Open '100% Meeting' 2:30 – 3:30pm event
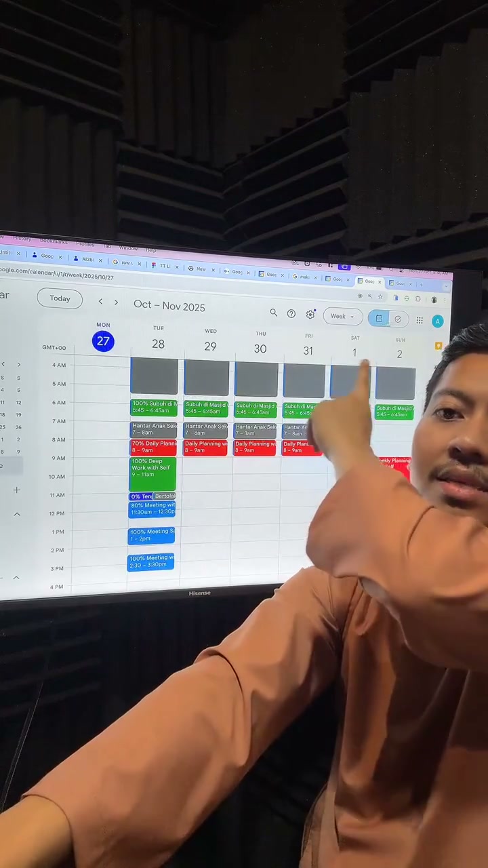This screenshot has height=868, width=488. 150,562
